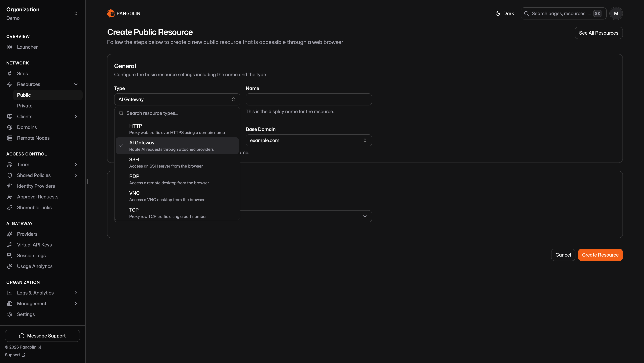Screen dimensions: 644x363
Task: Open Remote Nodes in sidebar
Action: [x=42, y=138]
